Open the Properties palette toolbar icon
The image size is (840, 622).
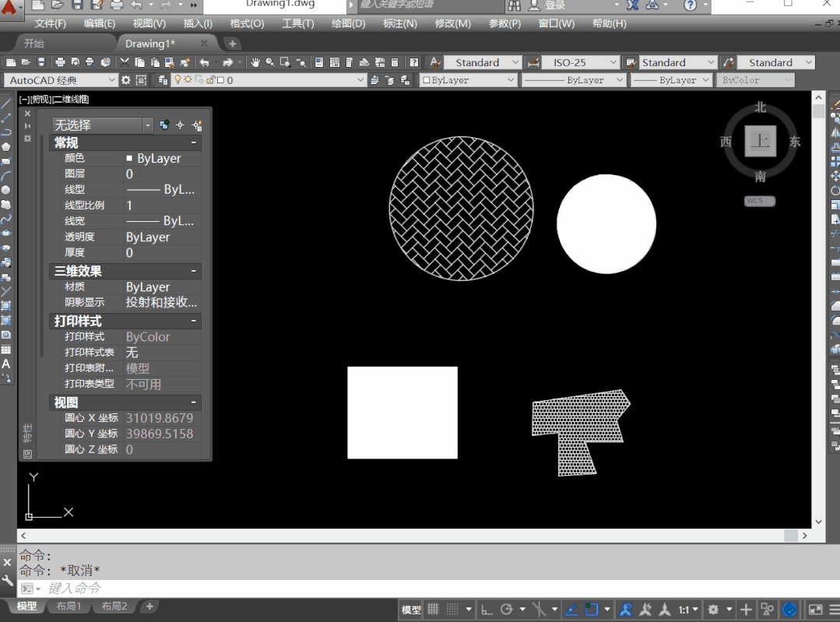pyautogui.click(x=319, y=63)
